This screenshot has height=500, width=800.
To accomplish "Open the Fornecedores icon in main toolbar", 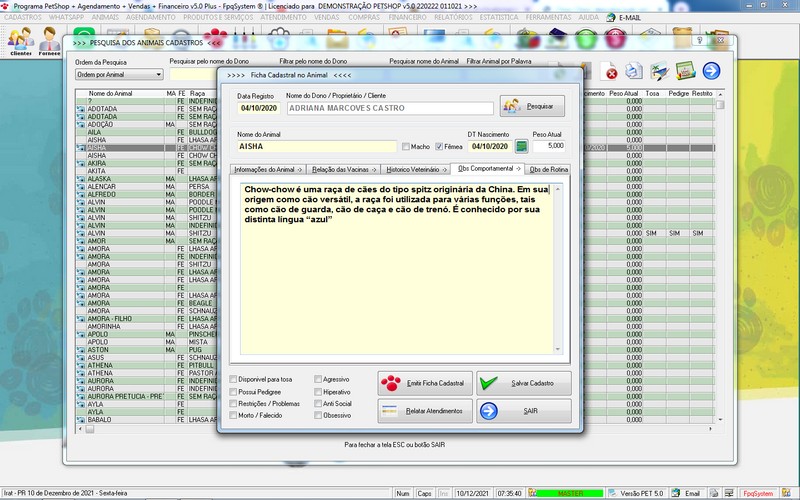I will click(x=49, y=41).
